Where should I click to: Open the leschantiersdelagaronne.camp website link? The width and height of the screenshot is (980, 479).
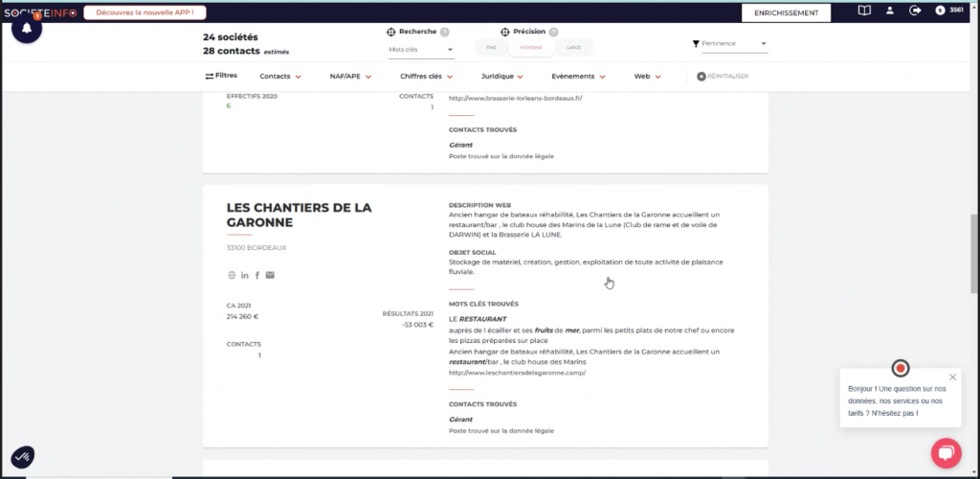tap(516, 373)
